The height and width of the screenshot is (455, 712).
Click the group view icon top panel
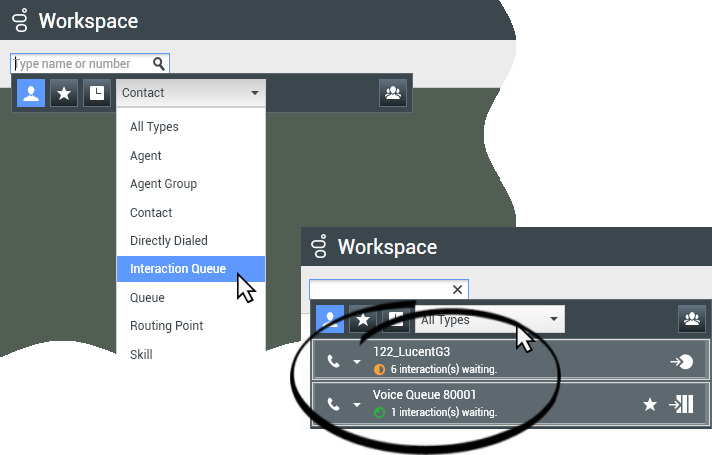(x=392, y=93)
